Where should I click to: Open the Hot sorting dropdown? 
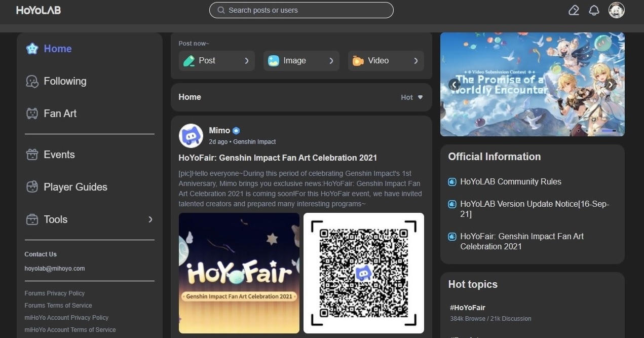pos(411,97)
